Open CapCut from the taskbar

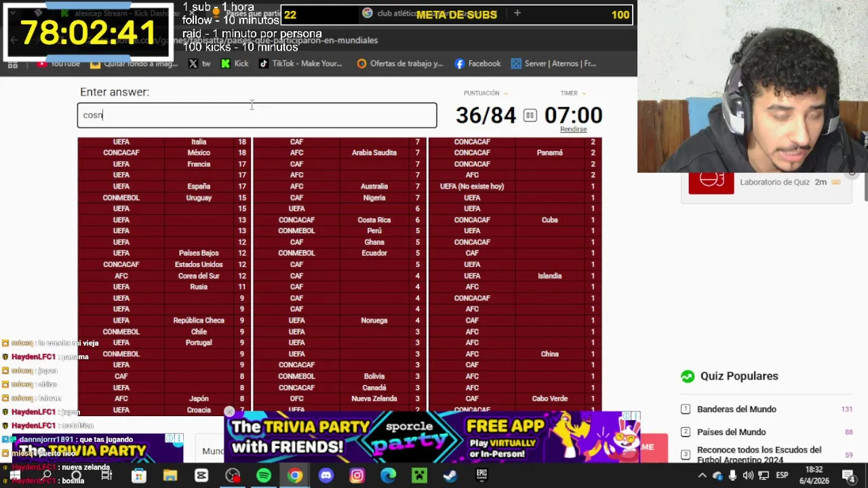pos(201,476)
